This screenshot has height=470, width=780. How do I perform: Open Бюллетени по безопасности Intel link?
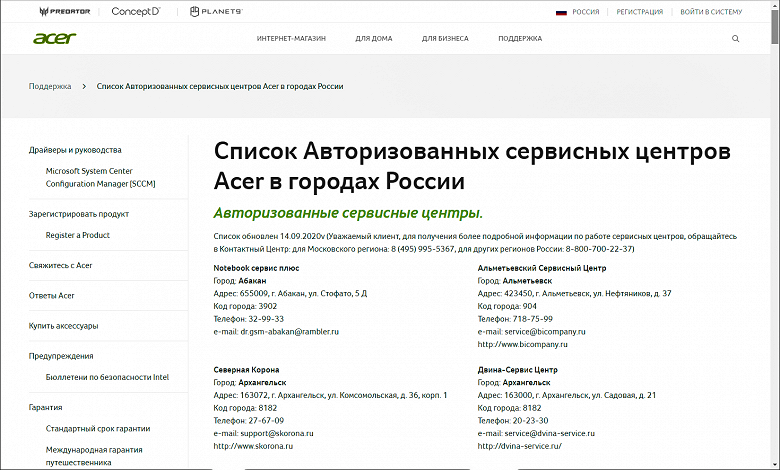107,377
